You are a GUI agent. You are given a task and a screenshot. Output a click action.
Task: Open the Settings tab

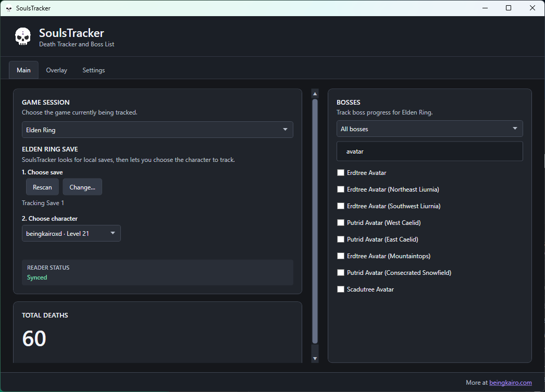point(93,70)
